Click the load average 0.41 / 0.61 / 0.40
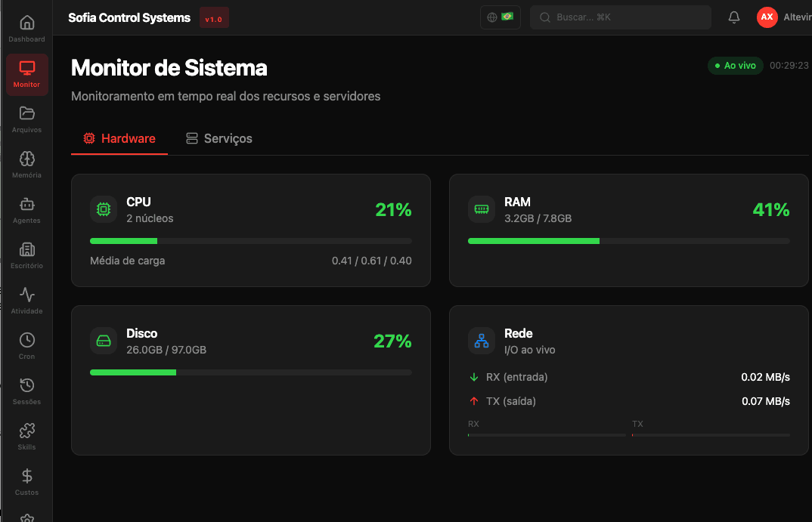Screen dimensions: 812x522 pyautogui.click(x=372, y=261)
